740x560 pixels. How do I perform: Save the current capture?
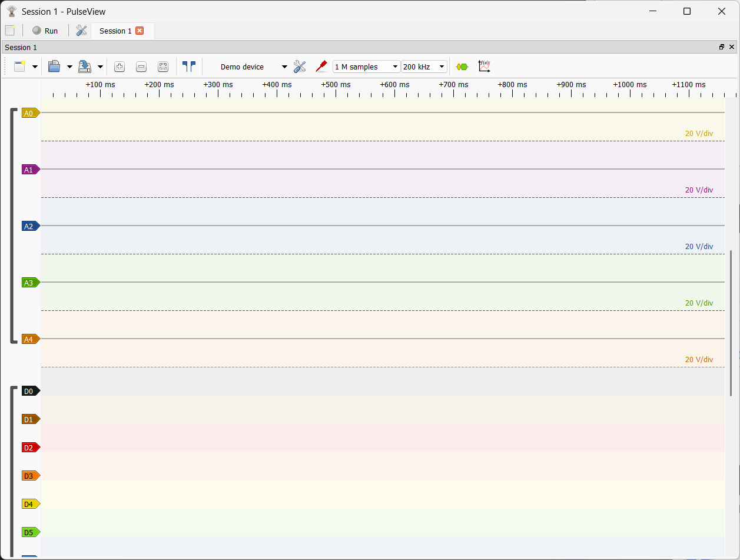pos(85,67)
